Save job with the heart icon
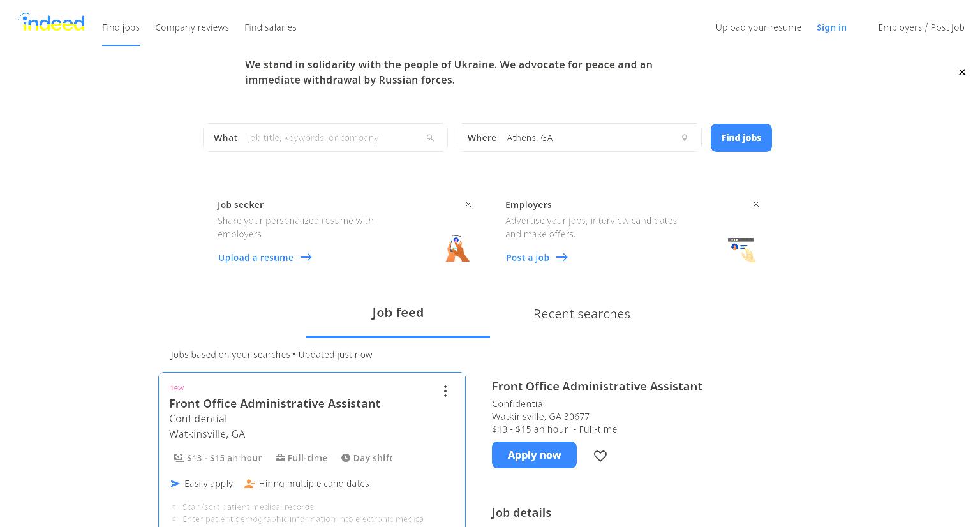This screenshot has height=527, width=980. [x=600, y=456]
